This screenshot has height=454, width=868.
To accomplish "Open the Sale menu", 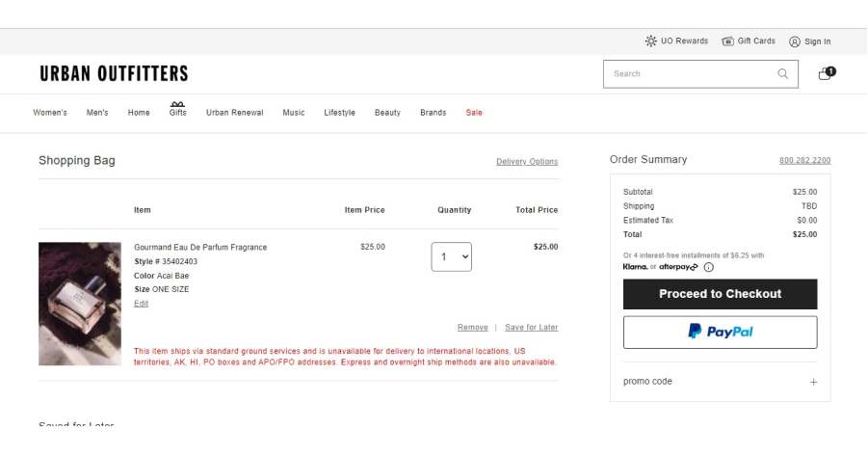I will tap(474, 113).
